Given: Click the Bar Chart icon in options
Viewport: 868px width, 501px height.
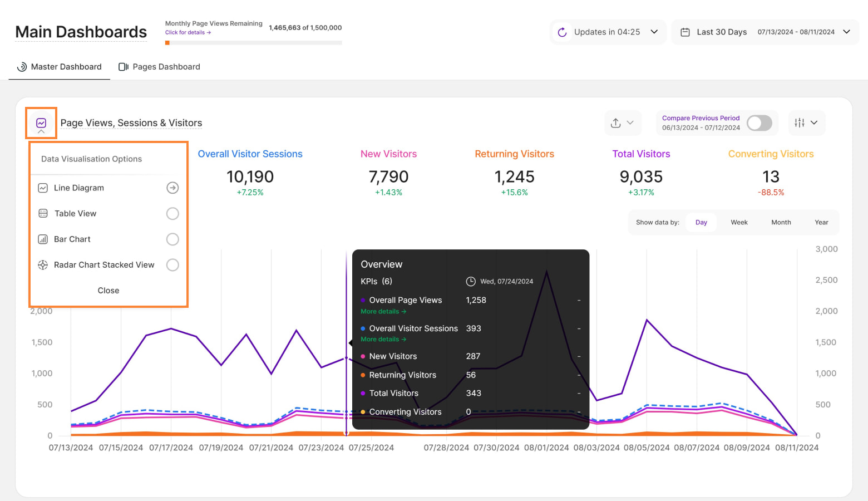Looking at the screenshot, I should 43,239.
